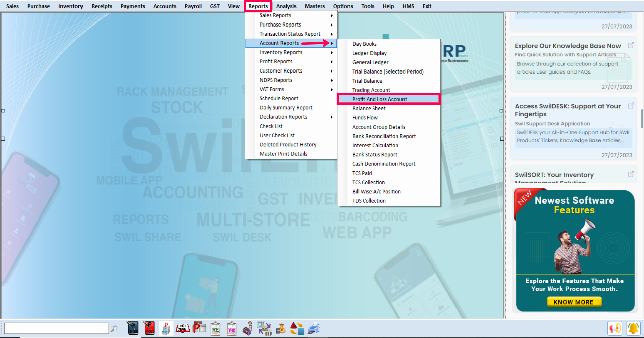This screenshot has height=338, width=644.
Task: Click the megaphone announcements icon
Action: 615,328
